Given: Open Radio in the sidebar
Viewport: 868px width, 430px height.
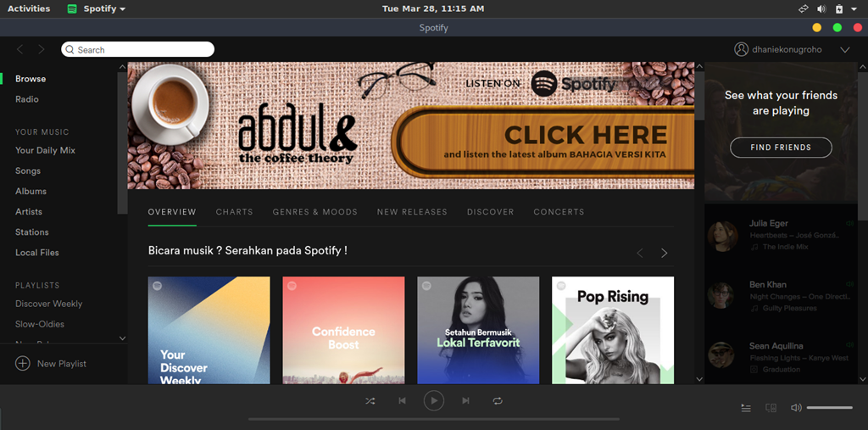Looking at the screenshot, I should (x=27, y=99).
